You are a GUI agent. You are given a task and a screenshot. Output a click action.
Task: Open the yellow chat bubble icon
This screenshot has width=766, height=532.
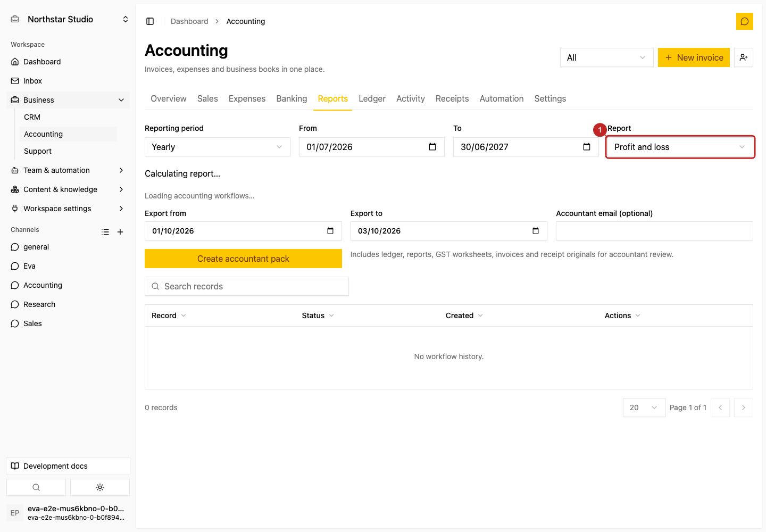745,21
